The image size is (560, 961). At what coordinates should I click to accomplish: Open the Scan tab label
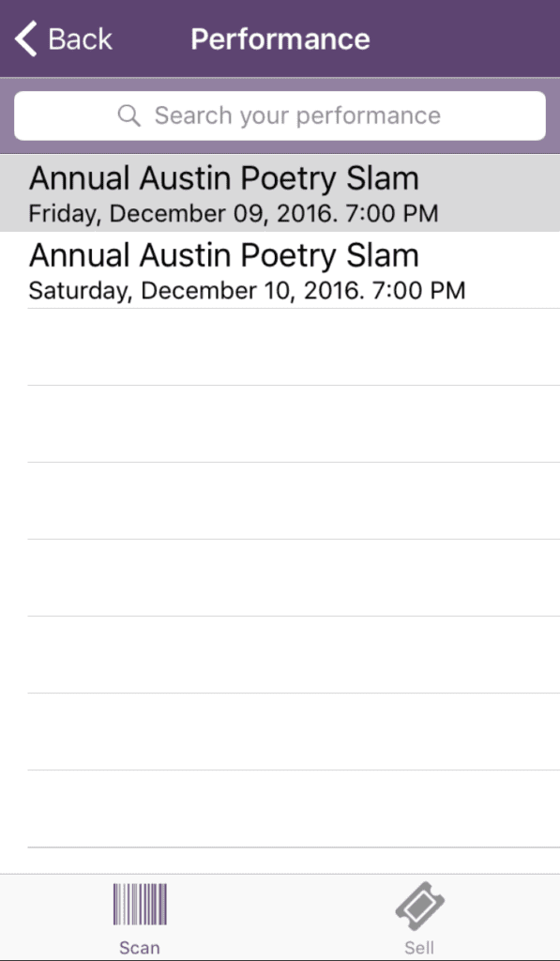[x=140, y=948]
